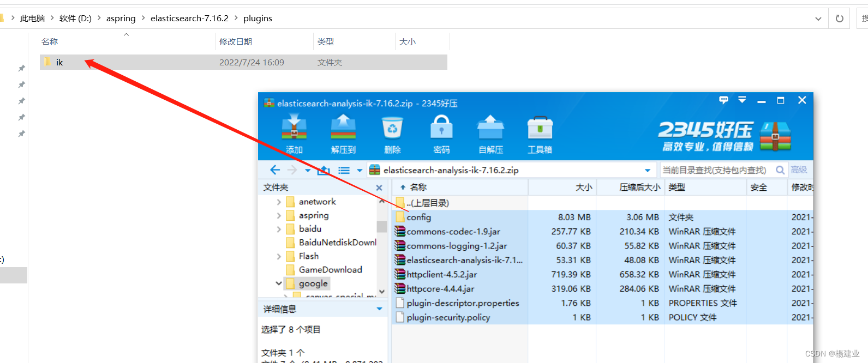This screenshot has width=868, height=363.
Task: Select the ik folder in Explorer
Action: tap(243, 62)
